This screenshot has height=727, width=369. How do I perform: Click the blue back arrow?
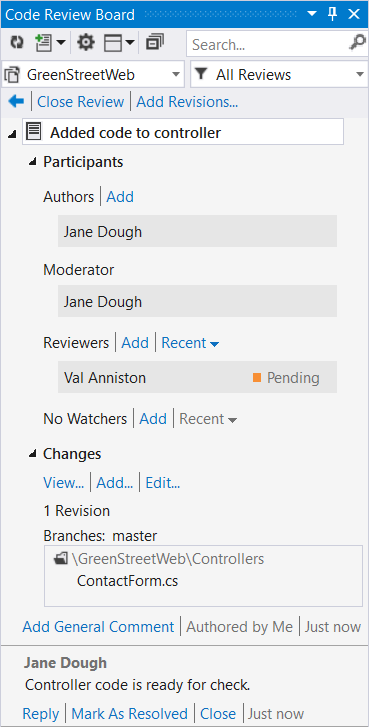pyautogui.click(x=16, y=101)
